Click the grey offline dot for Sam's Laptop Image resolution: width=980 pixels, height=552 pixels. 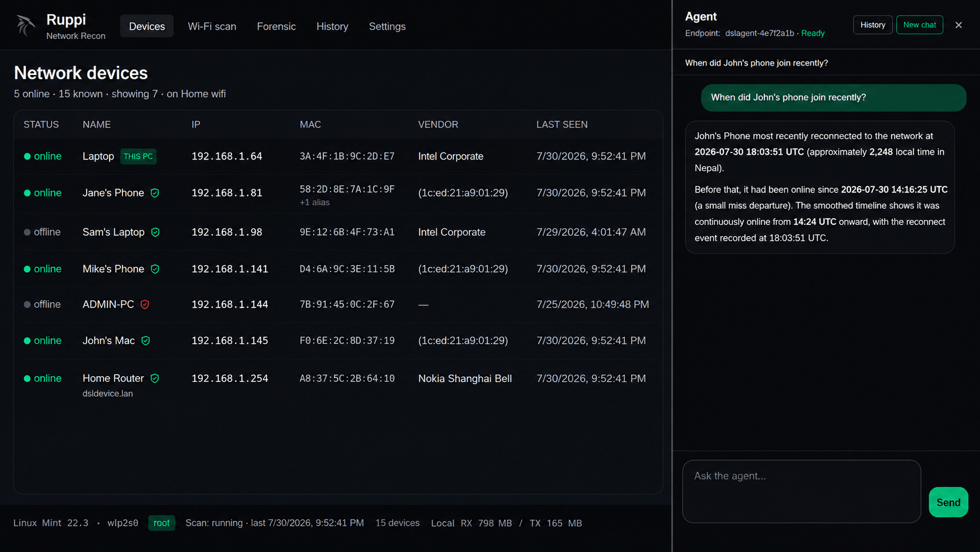(x=27, y=232)
